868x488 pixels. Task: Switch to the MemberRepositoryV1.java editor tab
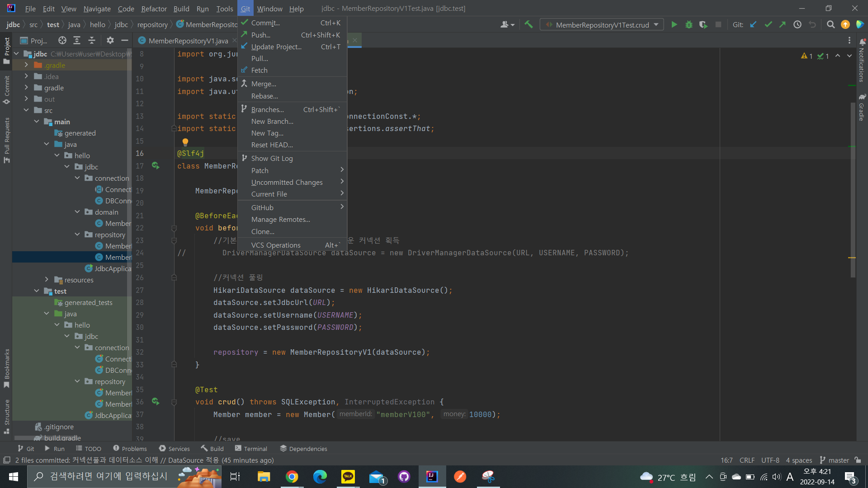(188, 41)
